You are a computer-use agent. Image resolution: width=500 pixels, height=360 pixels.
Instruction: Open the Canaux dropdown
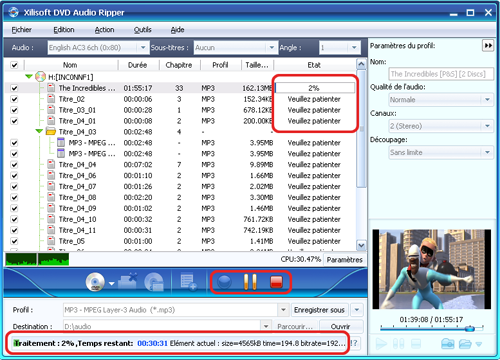487,126
